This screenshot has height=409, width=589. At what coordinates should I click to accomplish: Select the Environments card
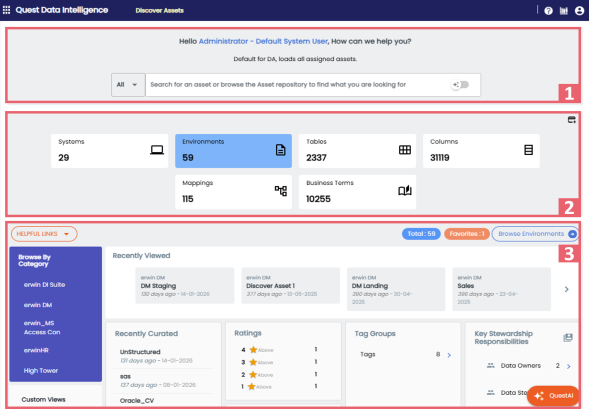point(233,151)
